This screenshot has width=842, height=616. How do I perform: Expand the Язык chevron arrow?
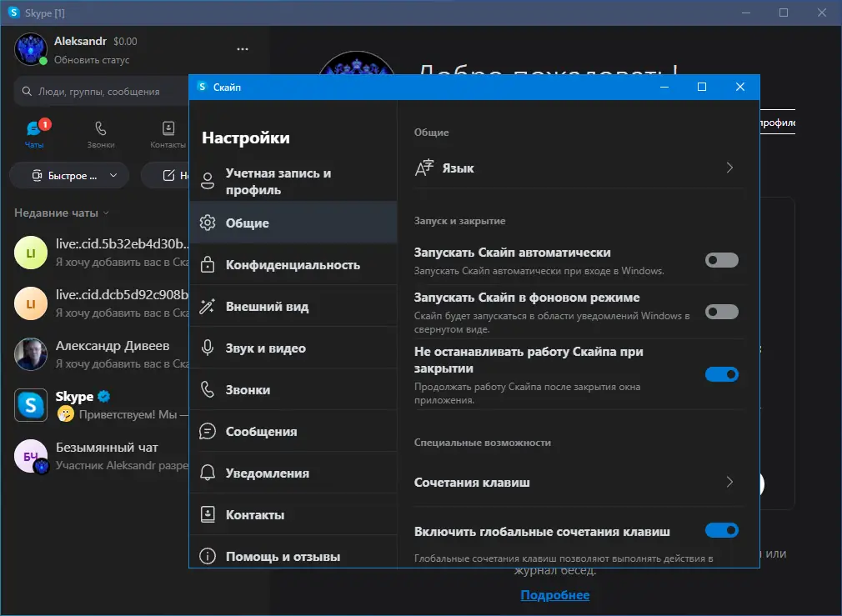[729, 168]
